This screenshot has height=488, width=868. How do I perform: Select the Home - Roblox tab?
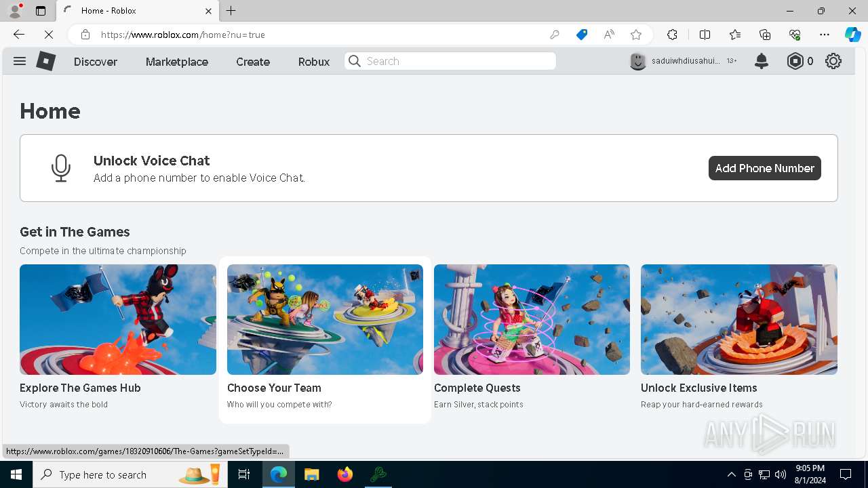click(137, 11)
